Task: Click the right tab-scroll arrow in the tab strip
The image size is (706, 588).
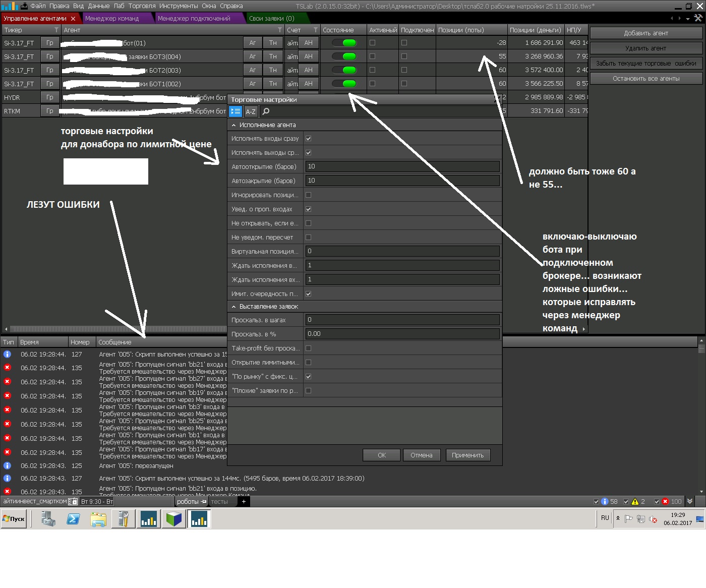Action: (680, 18)
